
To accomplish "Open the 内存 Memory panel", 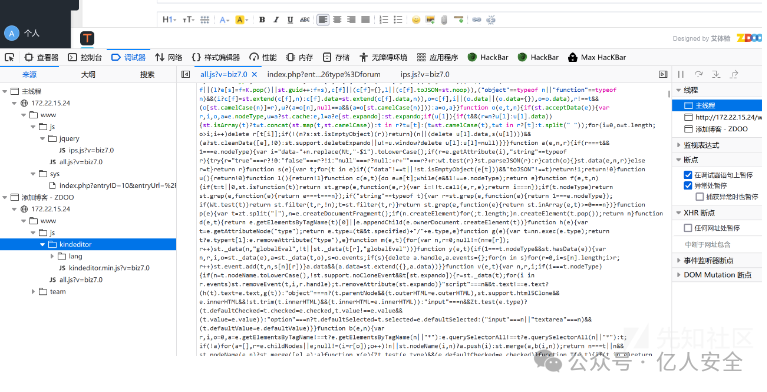I will pyautogui.click(x=299, y=57).
